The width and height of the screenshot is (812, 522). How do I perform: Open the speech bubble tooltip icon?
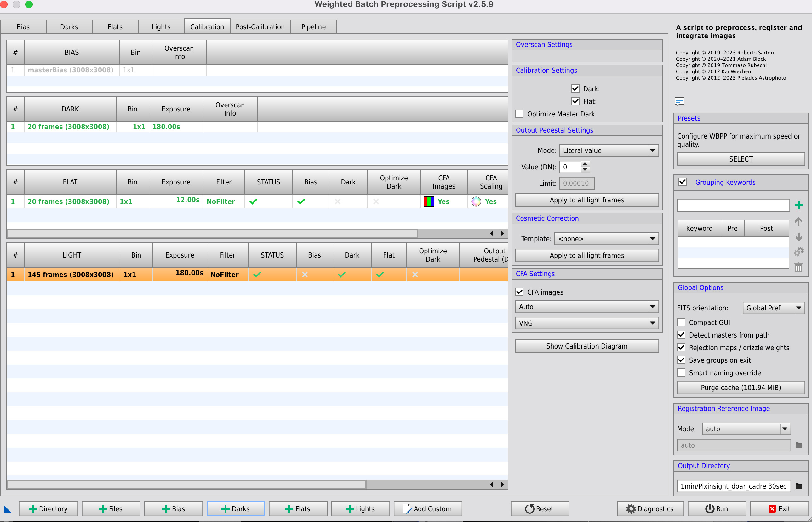[x=679, y=101]
